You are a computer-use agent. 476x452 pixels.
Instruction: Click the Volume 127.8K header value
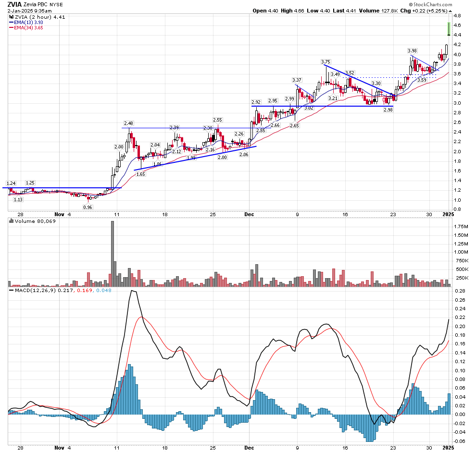[388, 11]
